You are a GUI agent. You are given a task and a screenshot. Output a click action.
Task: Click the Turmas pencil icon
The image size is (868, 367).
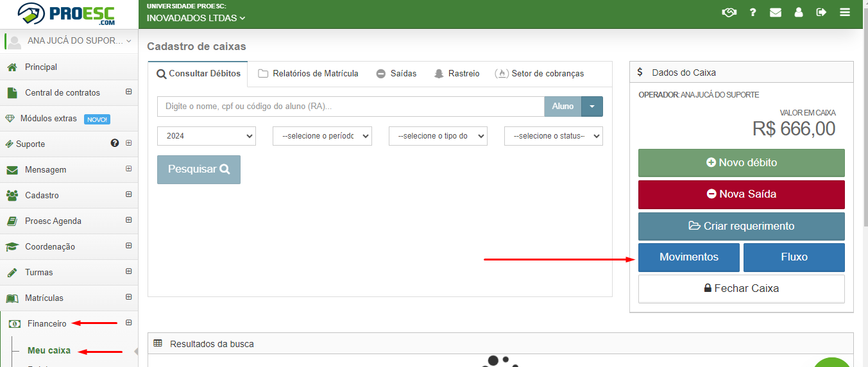(x=12, y=273)
